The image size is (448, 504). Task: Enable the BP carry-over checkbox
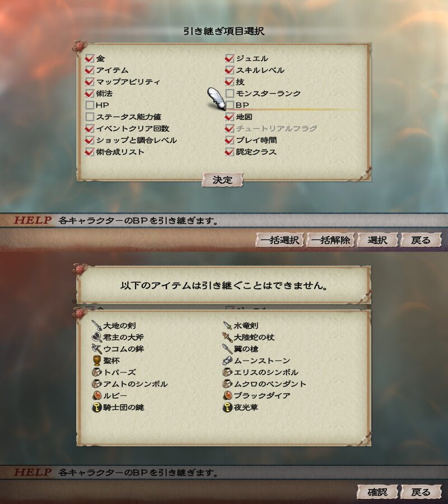tap(230, 105)
